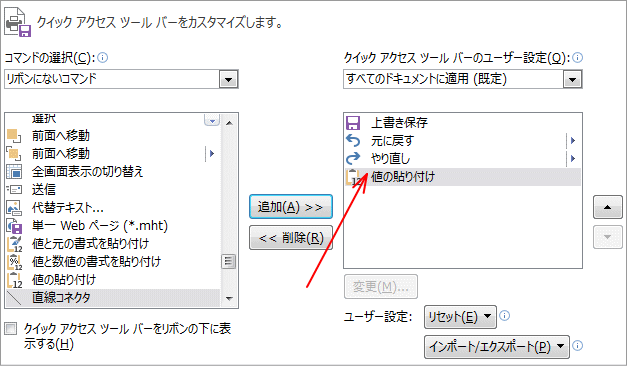Select 代替テキスト... text in command list
The height and width of the screenshot is (366, 627).
pos(68,208)
